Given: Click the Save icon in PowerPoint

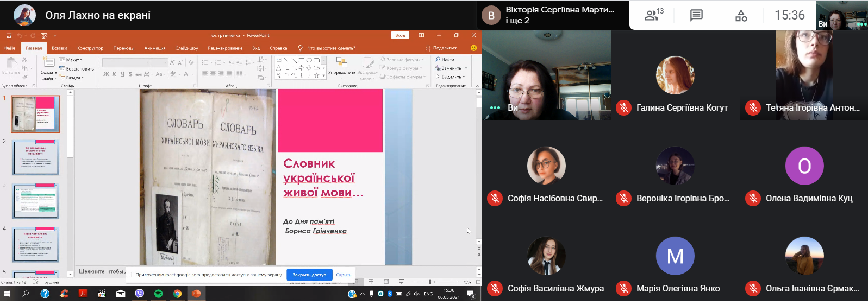Looking at the screenshot, I should [x=9, y=35].
